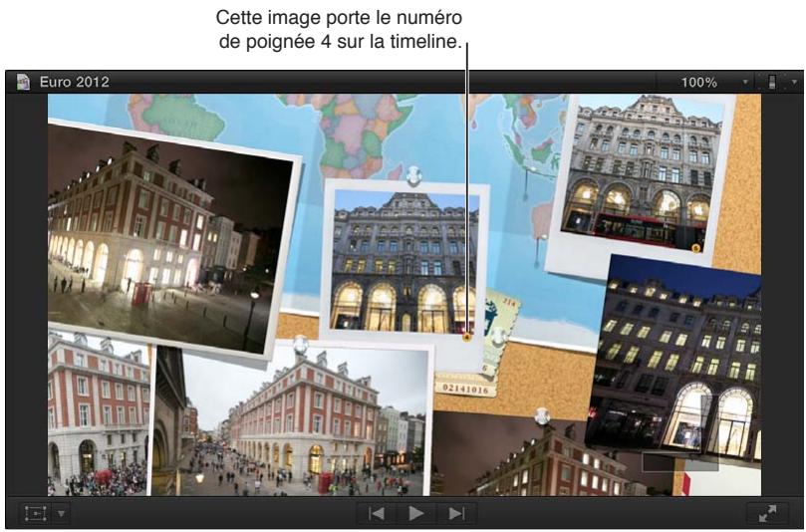
Task: Go to the next edit point
Action: 456,513
